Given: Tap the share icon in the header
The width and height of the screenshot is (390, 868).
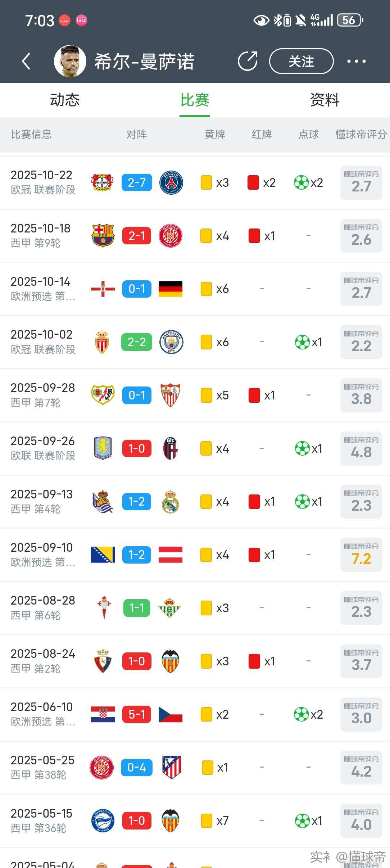Looking at the screenshot, I should [248, 61].
